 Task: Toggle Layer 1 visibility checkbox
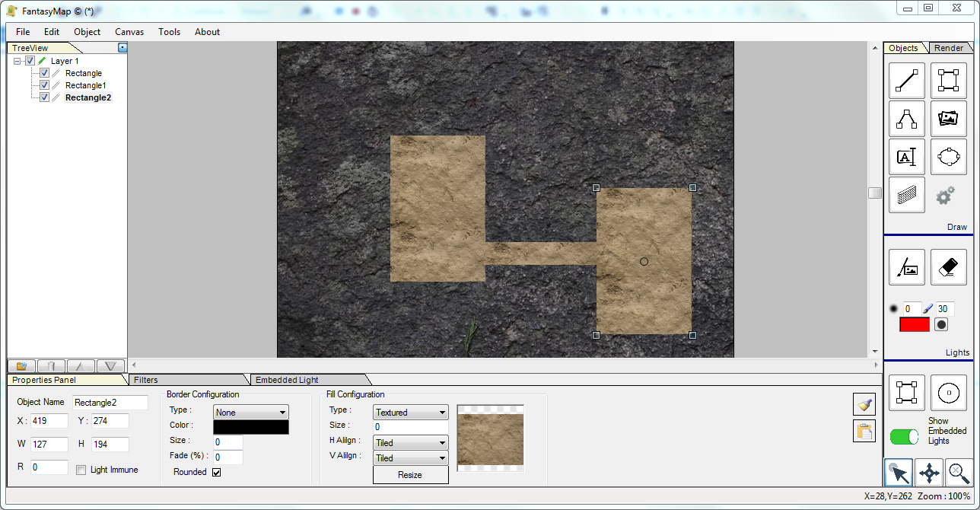30,61
